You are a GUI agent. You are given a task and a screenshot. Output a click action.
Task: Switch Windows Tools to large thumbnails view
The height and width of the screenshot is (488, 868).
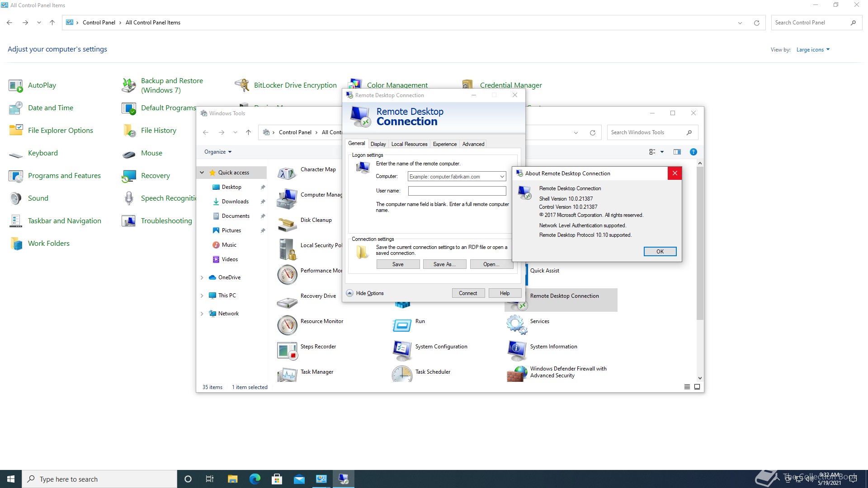697,387
